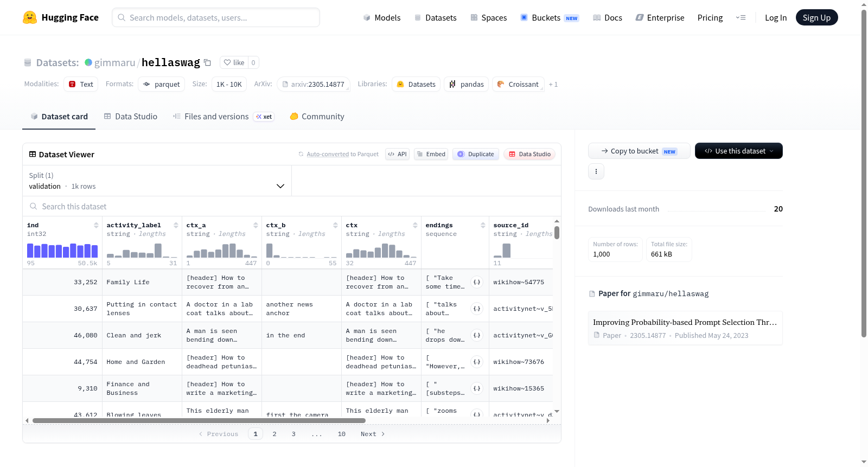This screenshot has height=467, width=868.
Task: Switch to the Data Studio tab
Action: click(x=131, y=117)
